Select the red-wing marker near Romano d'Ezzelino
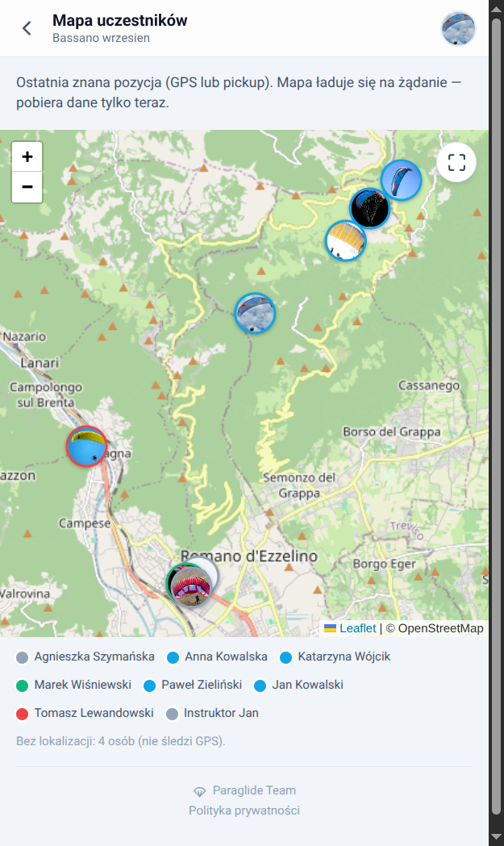 tap(190, 585)
